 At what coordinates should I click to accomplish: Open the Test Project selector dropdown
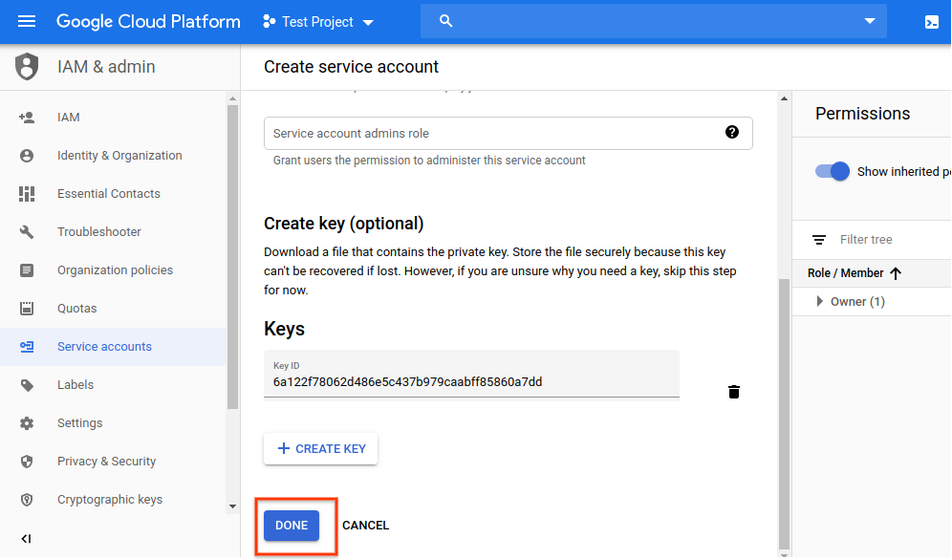[318, 22]
